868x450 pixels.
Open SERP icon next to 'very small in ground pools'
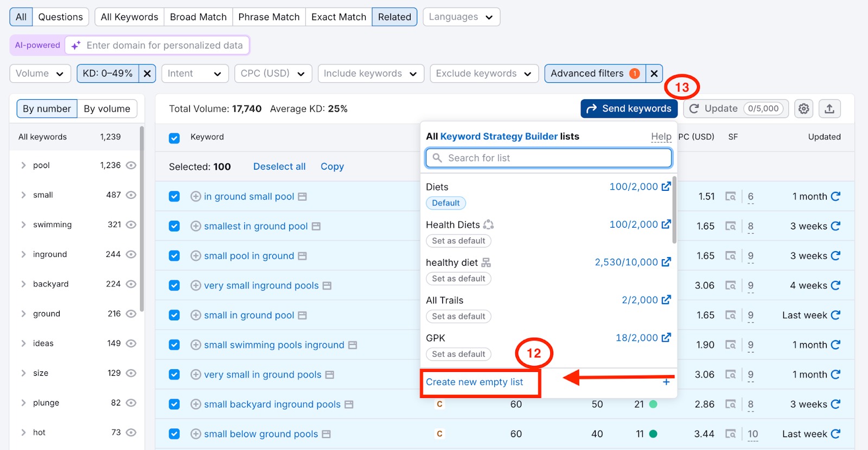330,375
